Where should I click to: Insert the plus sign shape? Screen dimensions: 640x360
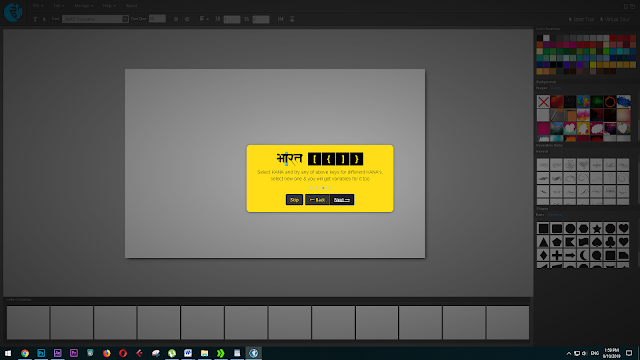point(557,256)
